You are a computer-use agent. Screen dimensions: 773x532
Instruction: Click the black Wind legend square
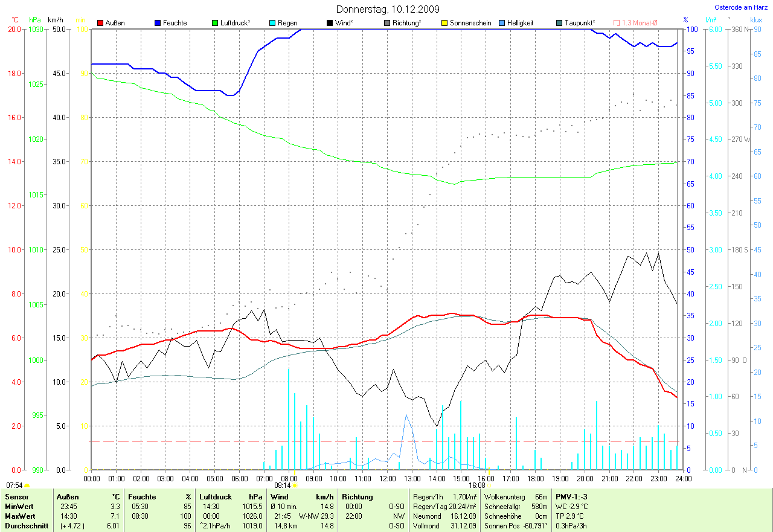pos(330,23)
